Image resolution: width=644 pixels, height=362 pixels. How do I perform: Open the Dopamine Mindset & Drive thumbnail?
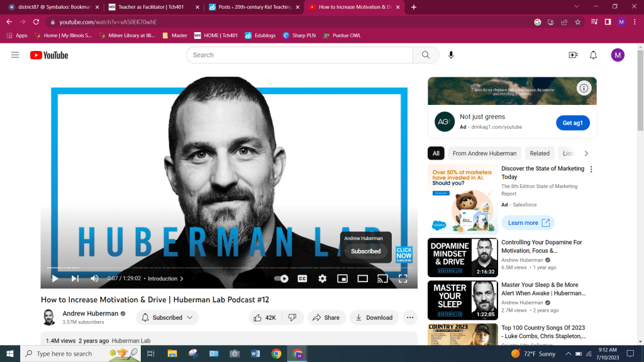coord(462,258)
